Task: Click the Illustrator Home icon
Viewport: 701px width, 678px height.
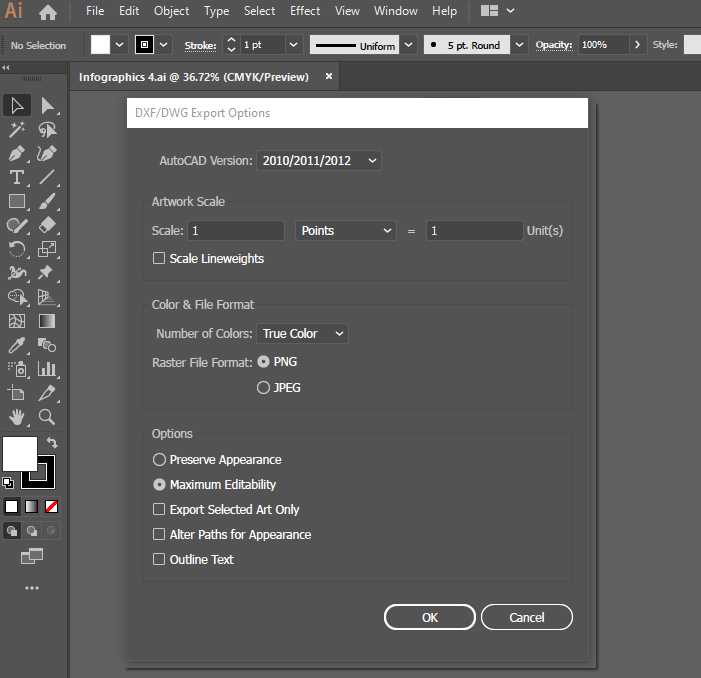Action: [48, 12]
